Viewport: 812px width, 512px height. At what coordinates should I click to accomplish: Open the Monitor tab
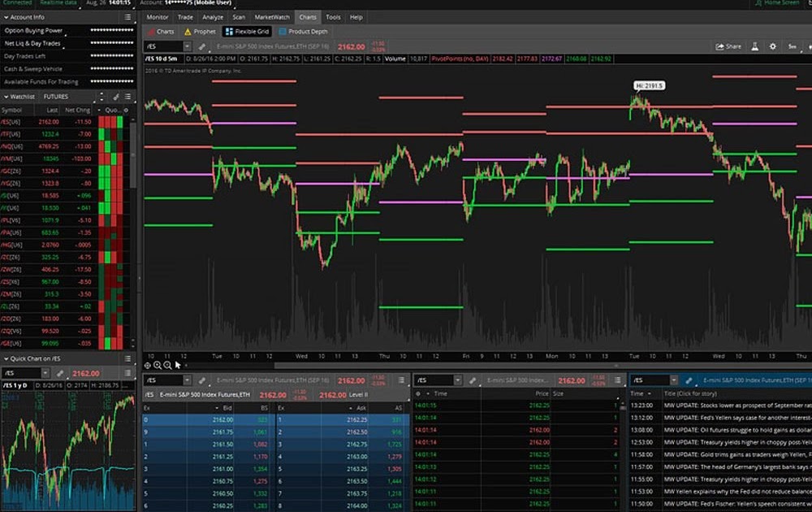(157, 17)
